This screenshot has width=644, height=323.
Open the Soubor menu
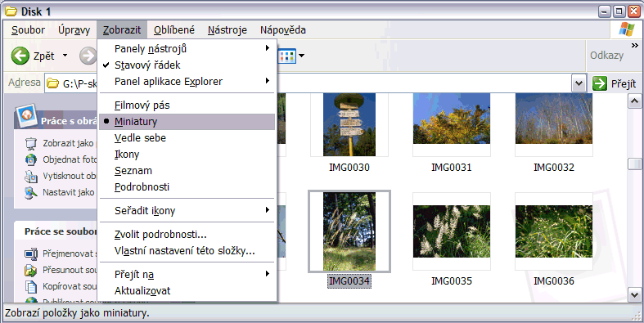[x=28, y=30]
